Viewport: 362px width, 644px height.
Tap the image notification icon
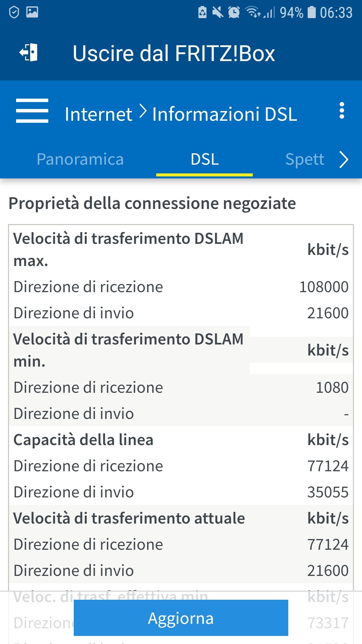click(32, 12)
